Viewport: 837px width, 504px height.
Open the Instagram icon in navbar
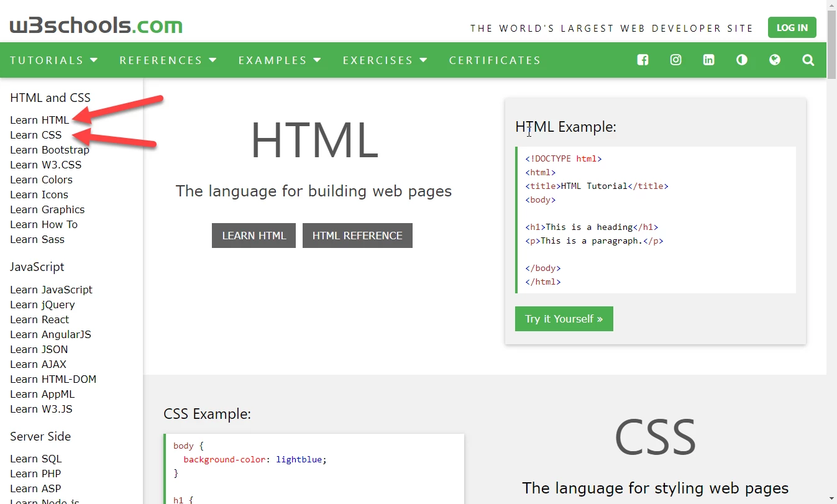675,60
